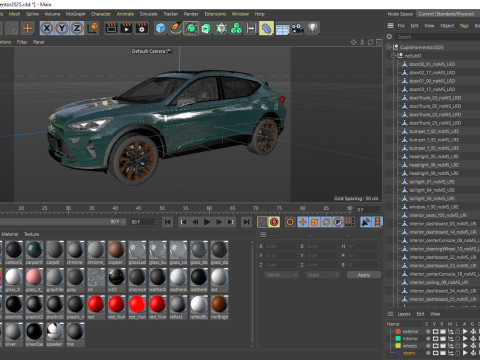Image resolution: width=480 pixels, height=360 pixels.
Task: Step to next frame
Action: (219, 222)
